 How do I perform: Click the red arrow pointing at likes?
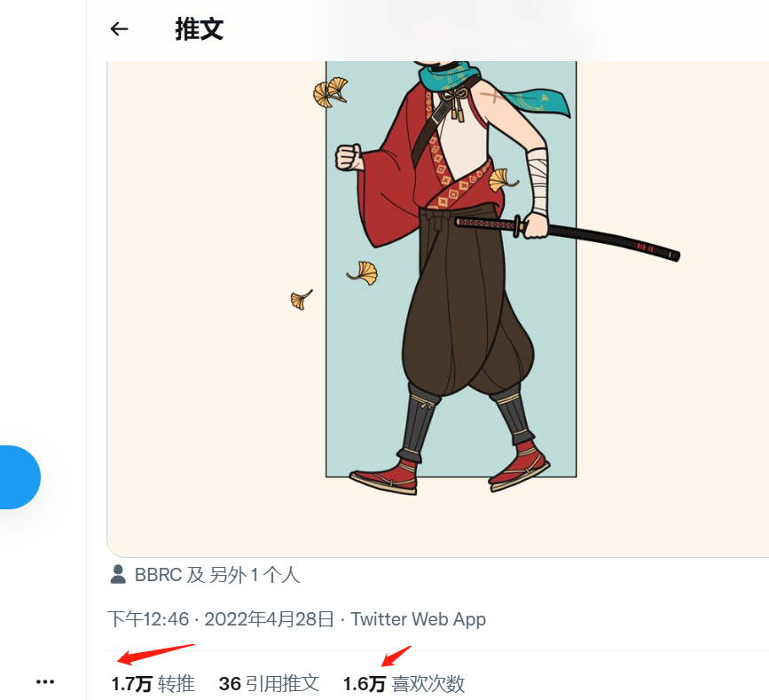396,657
